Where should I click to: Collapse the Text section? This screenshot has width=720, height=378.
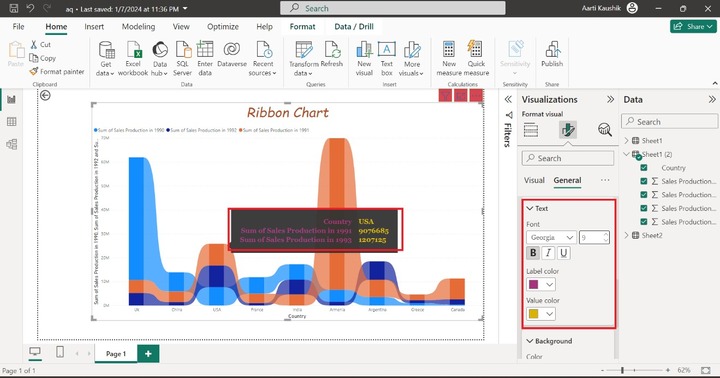(530, 208)
